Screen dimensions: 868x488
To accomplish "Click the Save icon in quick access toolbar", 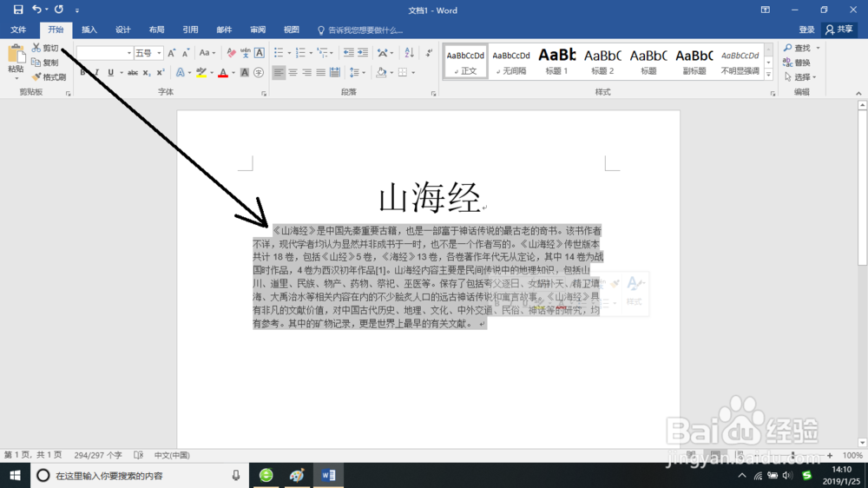I will point(17,10).
